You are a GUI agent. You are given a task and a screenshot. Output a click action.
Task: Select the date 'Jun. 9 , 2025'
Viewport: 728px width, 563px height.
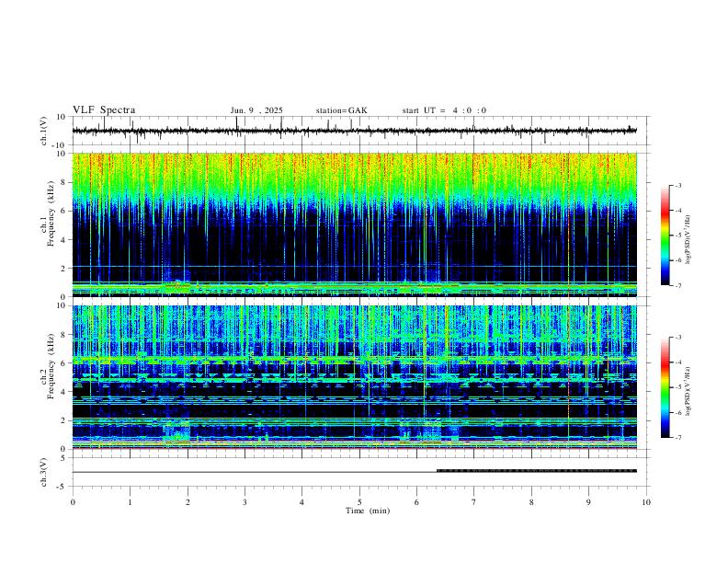(x=256, y=110)
